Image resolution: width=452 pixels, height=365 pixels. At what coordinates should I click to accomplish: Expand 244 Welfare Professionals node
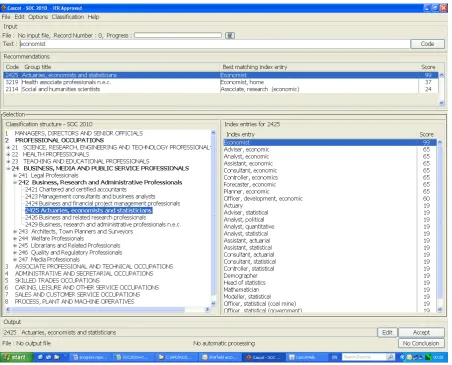click(15, 238)
